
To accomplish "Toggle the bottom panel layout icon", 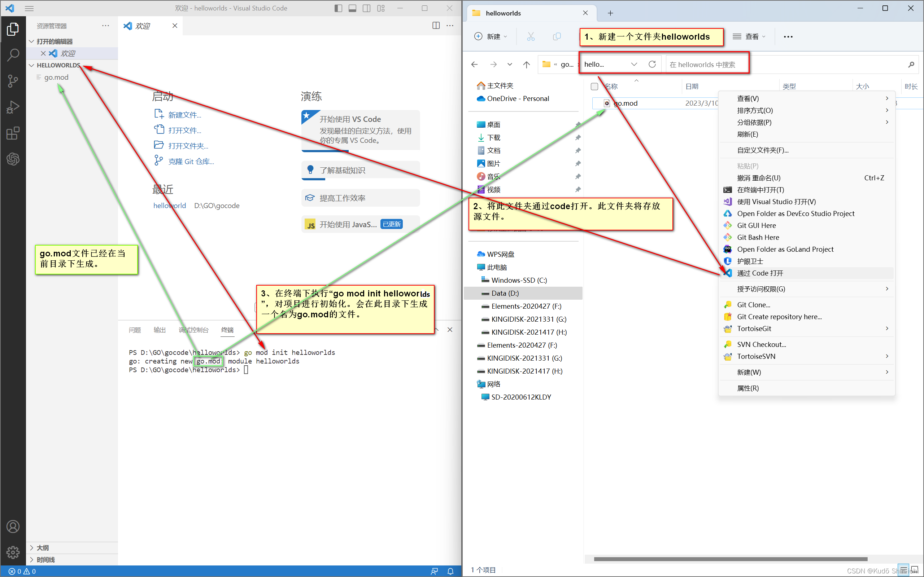I will click(x=352, y=8).
